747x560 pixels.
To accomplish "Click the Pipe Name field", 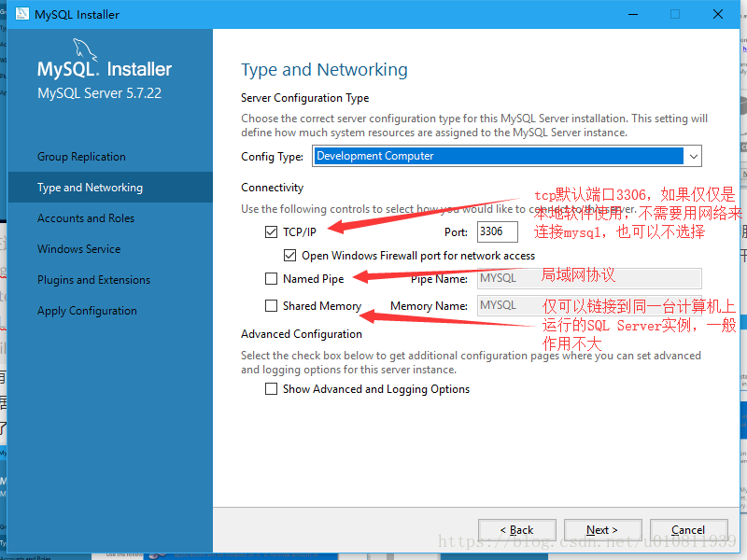I will (x=589, y=278).
